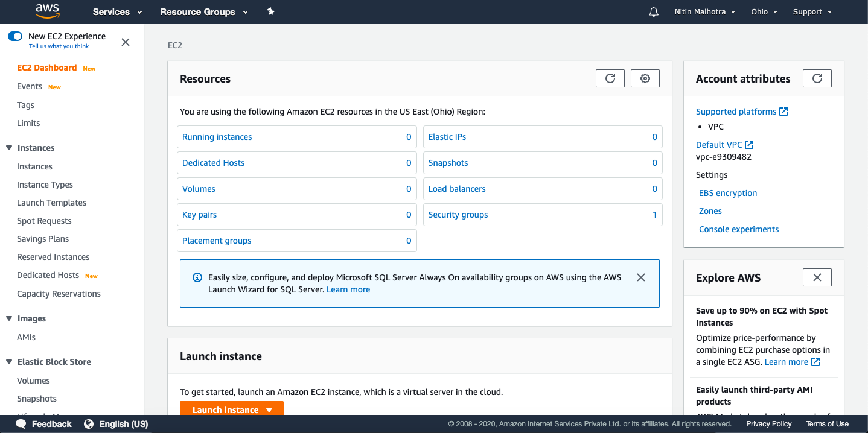Image resolution: width=868 pixels, height=433 pixels.
Task: Click the language globe icon
Action: click(89, 424)
